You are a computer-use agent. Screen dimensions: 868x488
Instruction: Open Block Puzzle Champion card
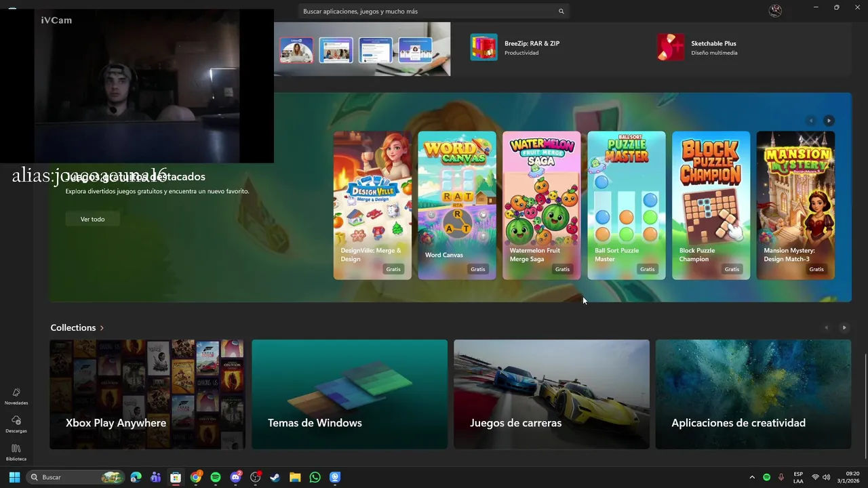coord(711,205)
